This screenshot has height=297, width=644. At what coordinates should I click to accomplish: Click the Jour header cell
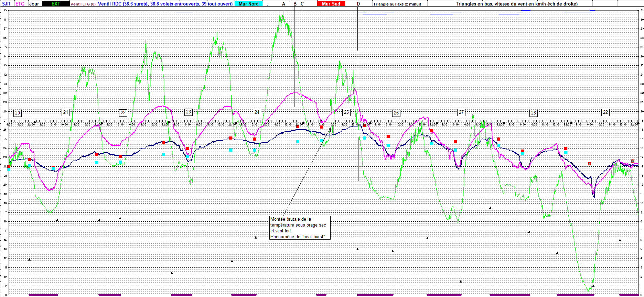(x=34, y=4)
